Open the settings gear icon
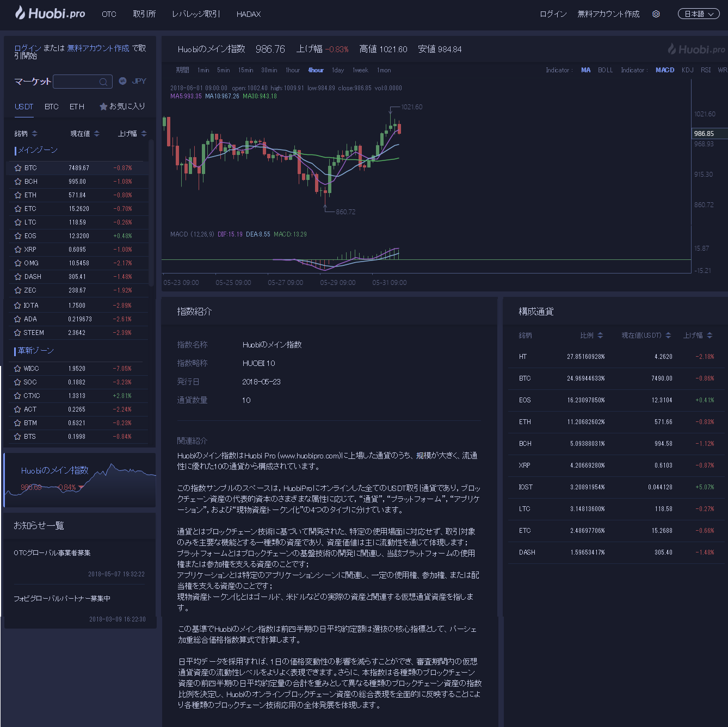Image resolution: width=728 pixels, height=727 pixels. (656, 14)
